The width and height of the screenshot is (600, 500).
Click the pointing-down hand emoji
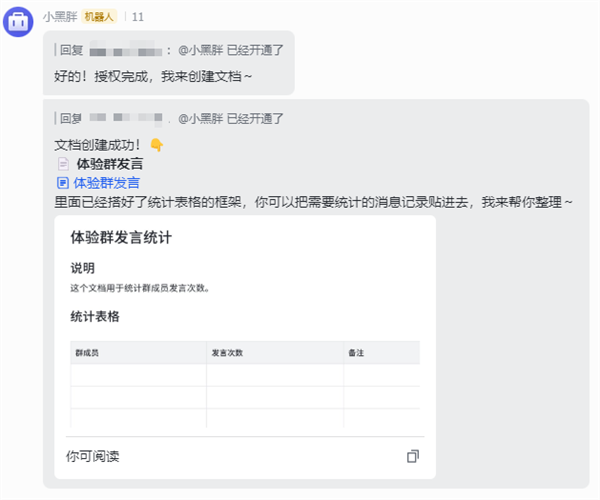tap(156, 145)
